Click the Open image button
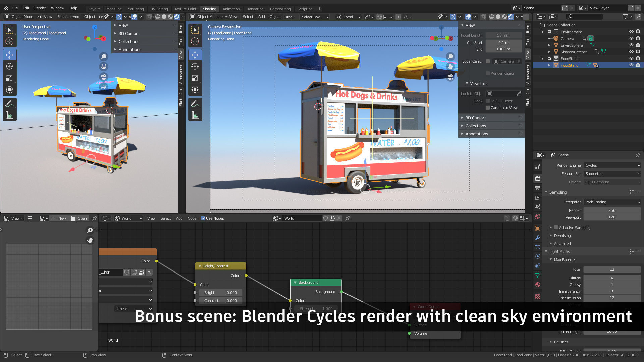 [x=79, y=218]
